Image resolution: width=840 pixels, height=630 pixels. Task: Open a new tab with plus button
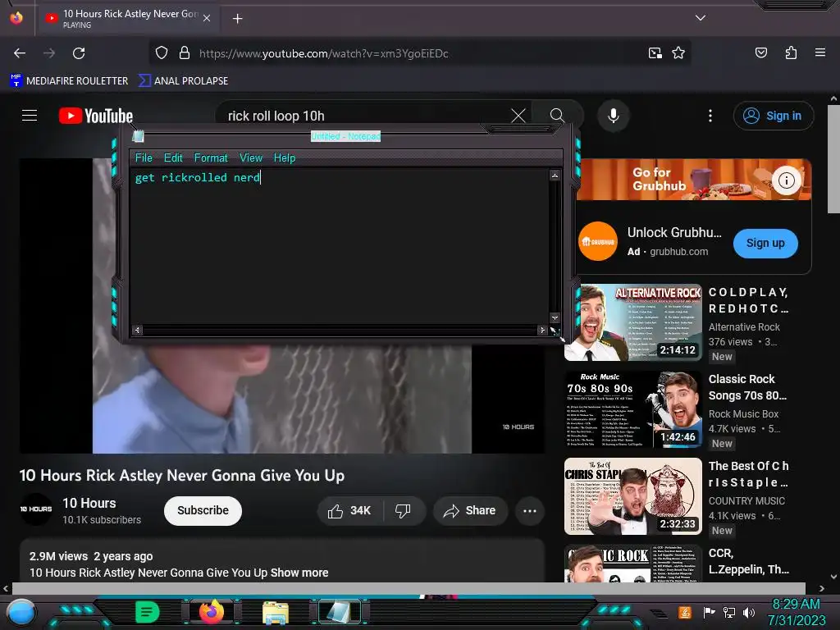click(x=237, y=19)
